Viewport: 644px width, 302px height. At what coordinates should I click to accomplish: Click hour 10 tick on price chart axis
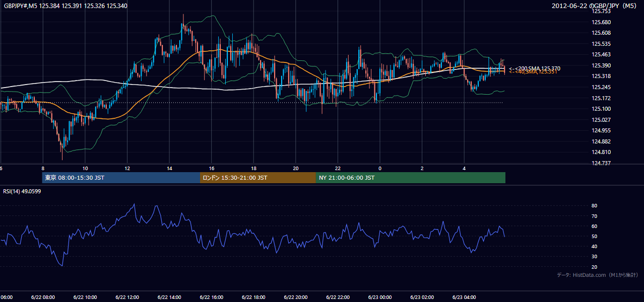point(85,169)
